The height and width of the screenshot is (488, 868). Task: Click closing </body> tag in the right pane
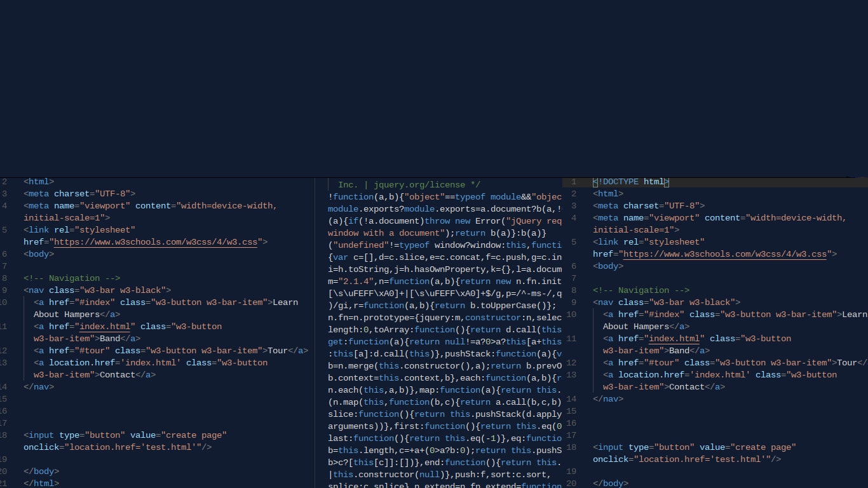point(611,484)
